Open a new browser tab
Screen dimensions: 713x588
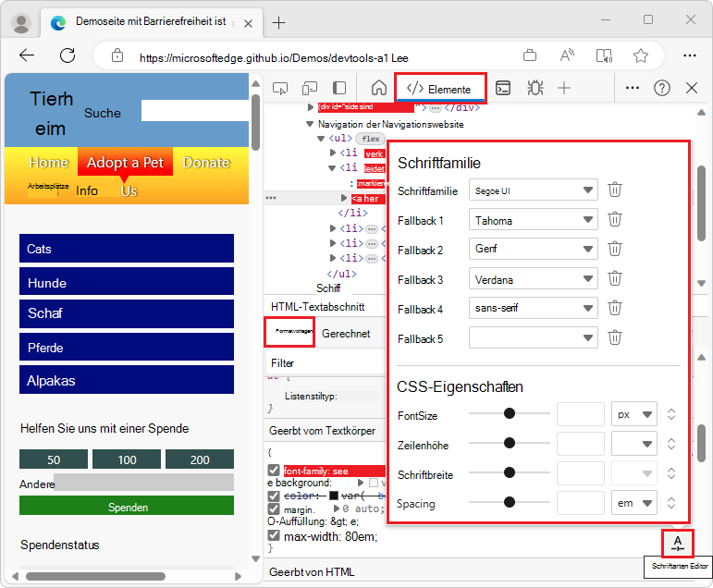pos(278,23)
